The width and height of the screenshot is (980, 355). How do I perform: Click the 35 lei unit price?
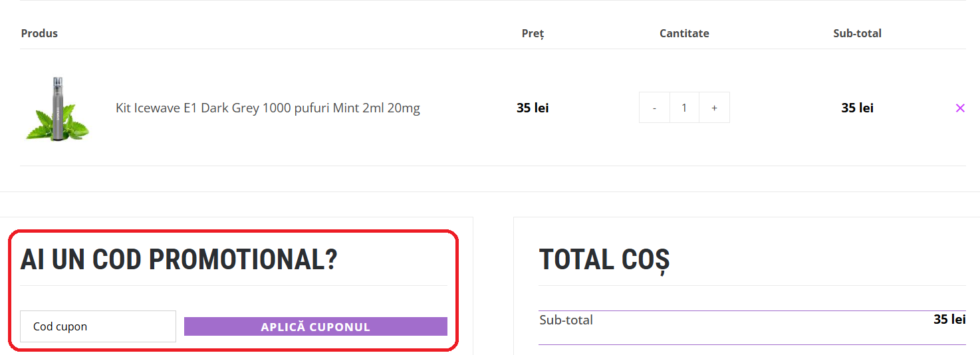pyautogui.click(x=533, y=108)
